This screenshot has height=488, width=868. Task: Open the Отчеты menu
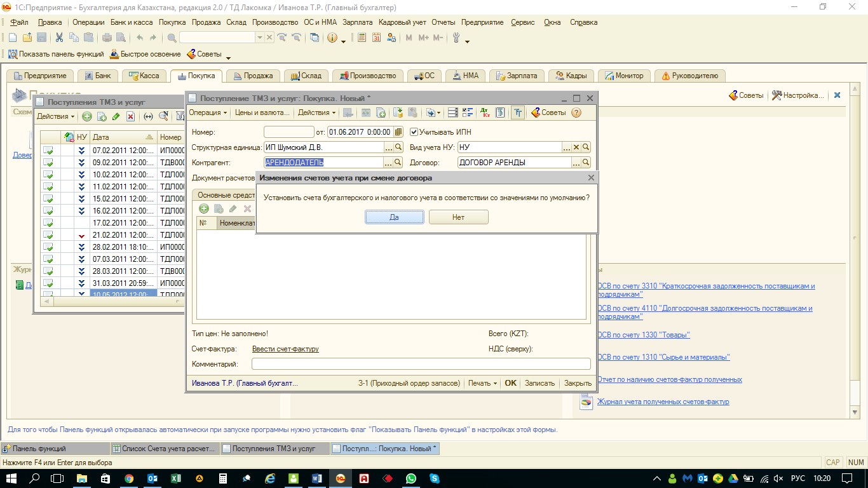click(443, 22)
